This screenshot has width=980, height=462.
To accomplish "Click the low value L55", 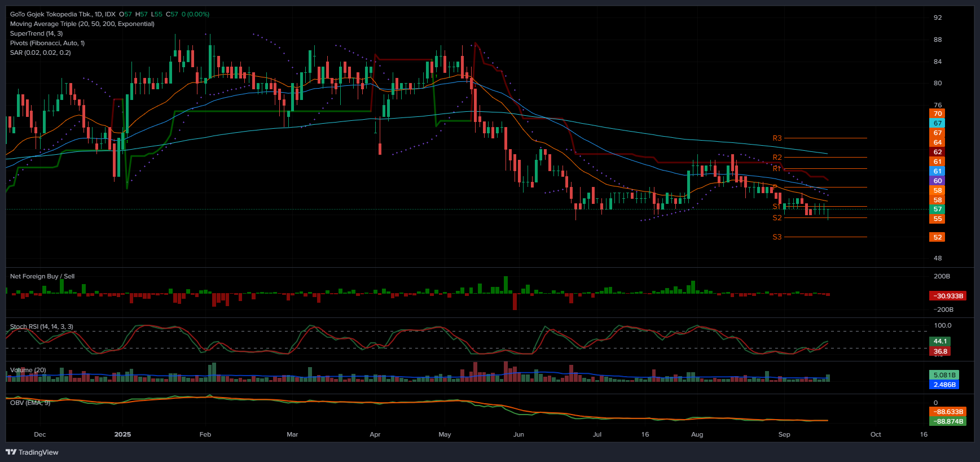I will click(x=156, y=14).
